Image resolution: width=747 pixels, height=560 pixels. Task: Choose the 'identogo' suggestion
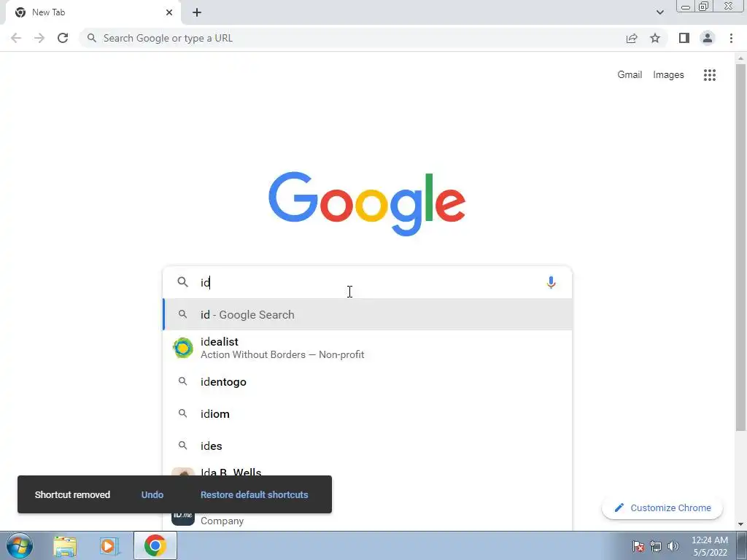coord(368,382)
